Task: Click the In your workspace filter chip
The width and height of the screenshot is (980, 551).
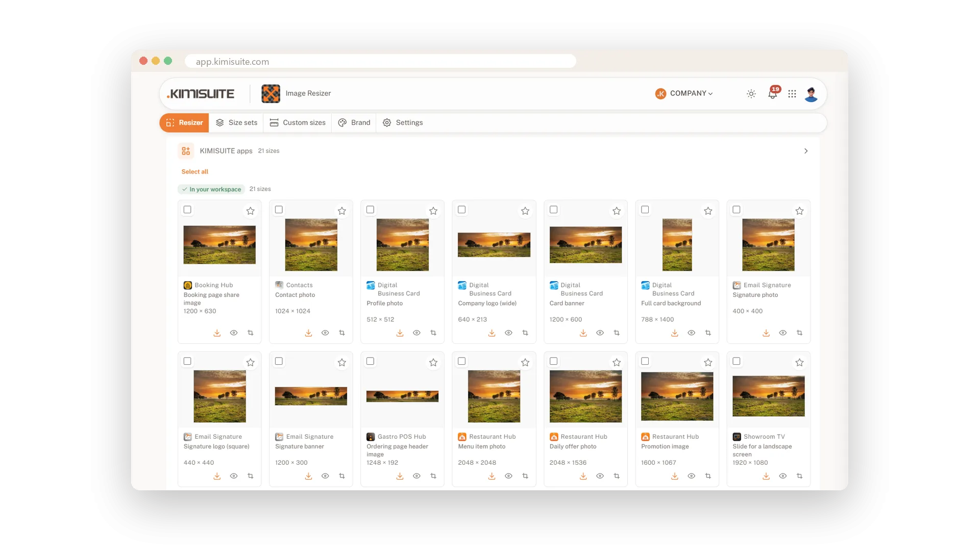Action: [x=211, y=189]
